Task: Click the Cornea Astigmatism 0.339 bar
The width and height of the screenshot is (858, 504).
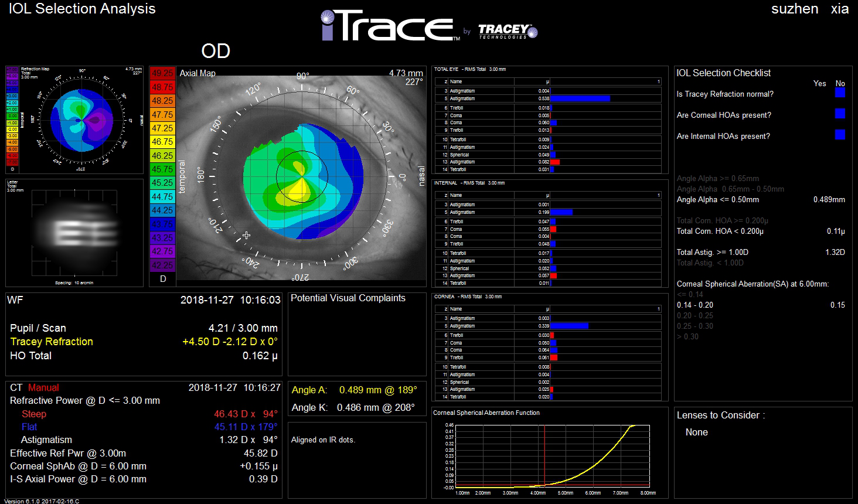Action: point(570,326)
